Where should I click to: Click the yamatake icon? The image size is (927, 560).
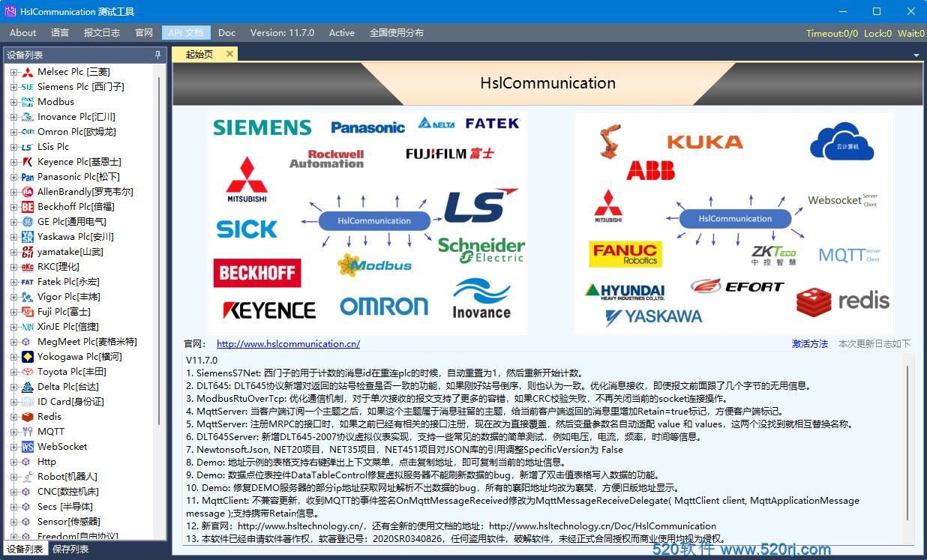pos(28,252)
